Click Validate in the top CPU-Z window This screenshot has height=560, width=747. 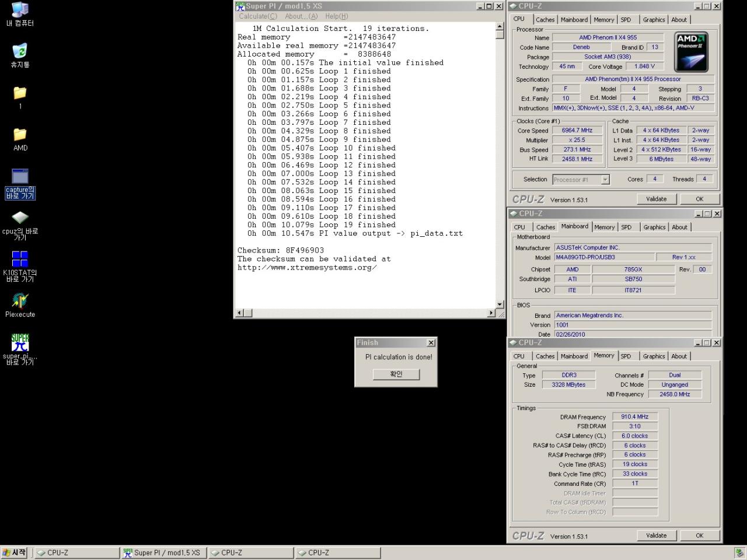coord(656,199)
